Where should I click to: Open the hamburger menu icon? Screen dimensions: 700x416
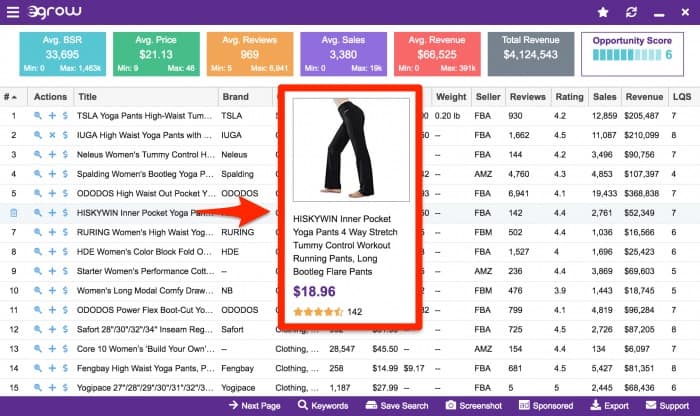click(x=13, y=12)
